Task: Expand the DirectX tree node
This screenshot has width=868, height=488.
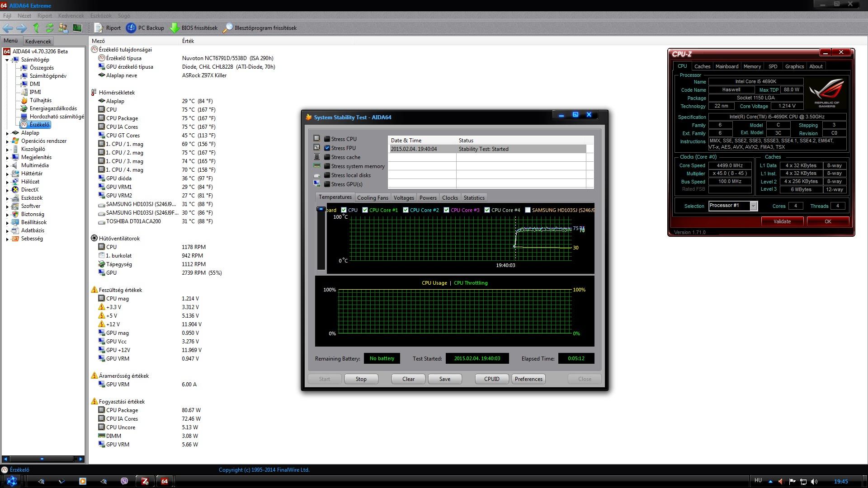Action: [7, 190]
